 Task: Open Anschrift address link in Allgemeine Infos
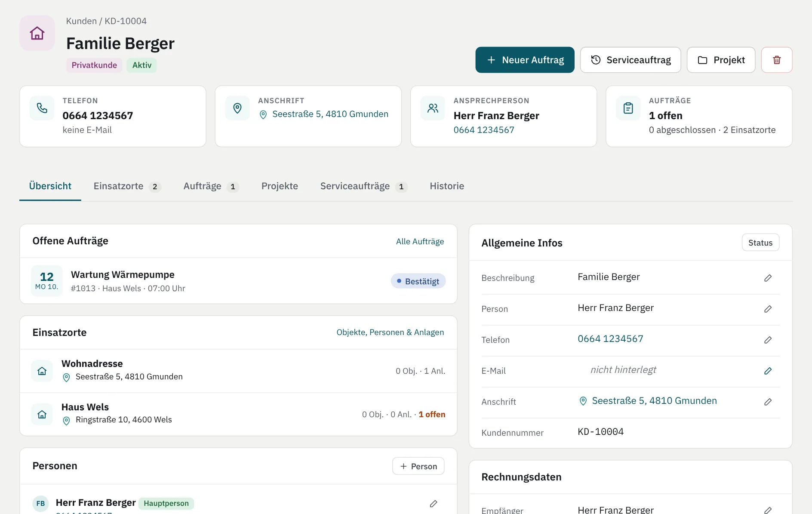pos(648,401)
